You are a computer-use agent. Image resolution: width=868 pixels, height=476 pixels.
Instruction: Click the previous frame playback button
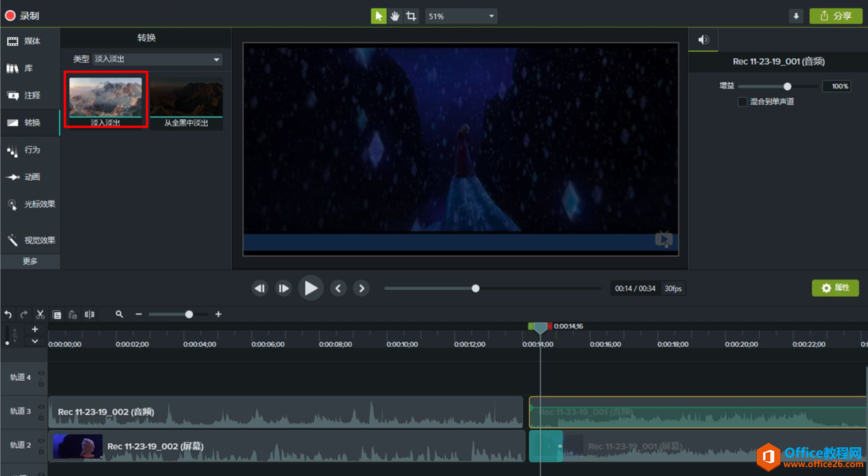coord(259,288)
